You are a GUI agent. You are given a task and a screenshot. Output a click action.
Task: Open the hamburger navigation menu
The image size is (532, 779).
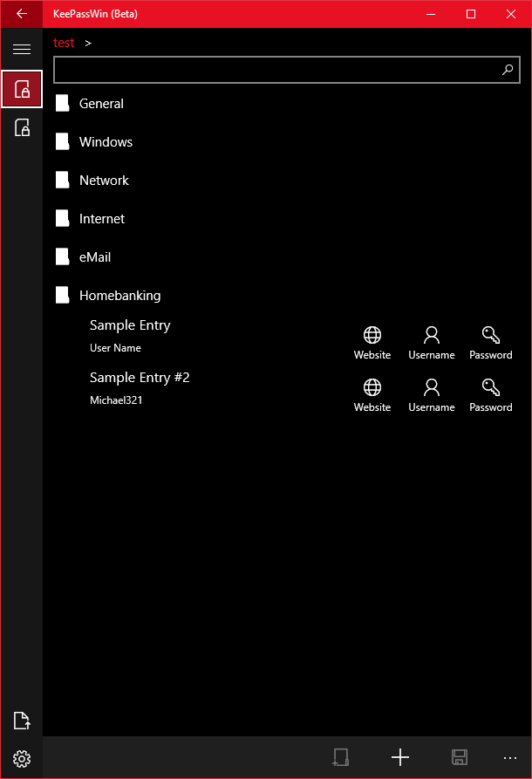tap(21, 49)
